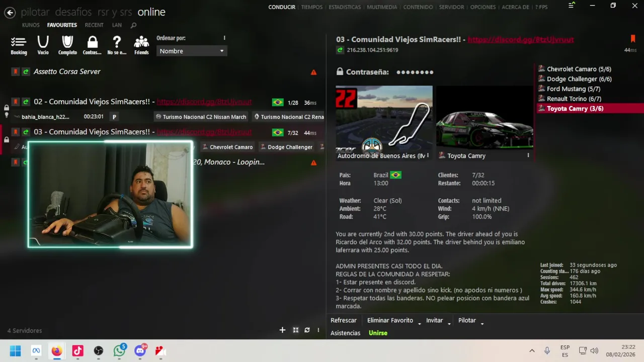Click the P badge next to 00:23:01
Viewport: 644px width, 362px height.
click(x=114, y=117)
